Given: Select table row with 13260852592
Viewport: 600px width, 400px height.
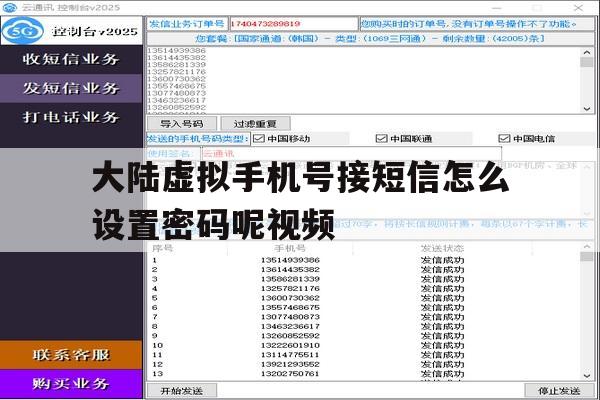Looking at the screenshot, I should point(364,336).
